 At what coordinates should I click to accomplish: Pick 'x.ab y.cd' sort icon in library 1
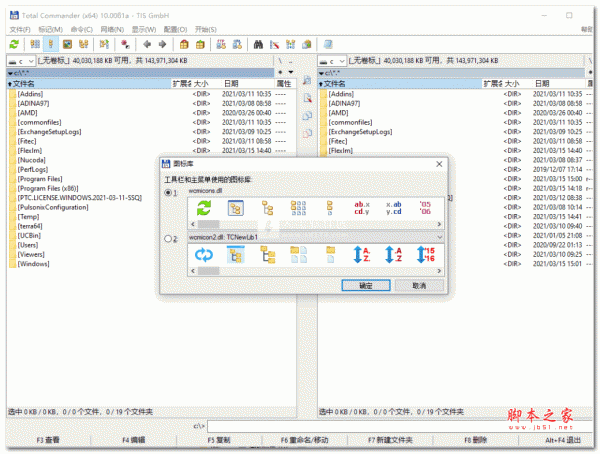[394, 208]
